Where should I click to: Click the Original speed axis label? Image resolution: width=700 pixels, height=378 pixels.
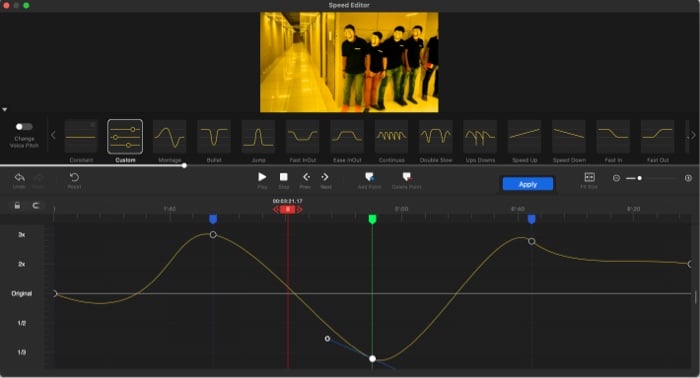[x=21, y=294]
